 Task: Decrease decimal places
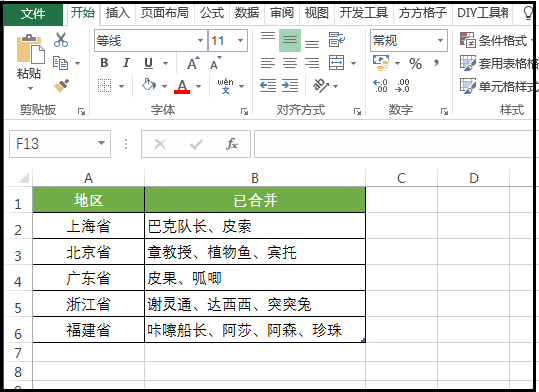tap(402, 86)
